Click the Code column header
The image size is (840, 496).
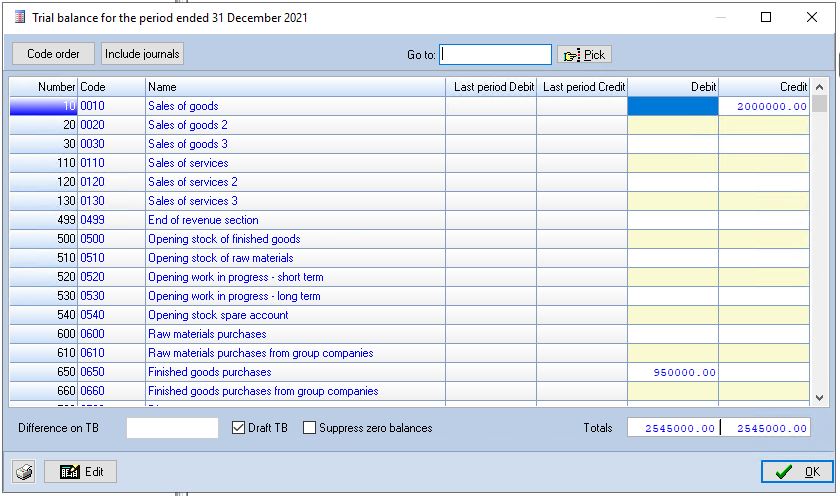click(111, 87)
